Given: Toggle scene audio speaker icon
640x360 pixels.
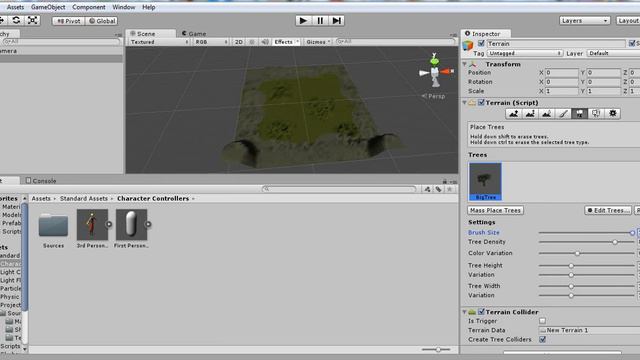Looking at the screenshot, I should pos(265,42).
